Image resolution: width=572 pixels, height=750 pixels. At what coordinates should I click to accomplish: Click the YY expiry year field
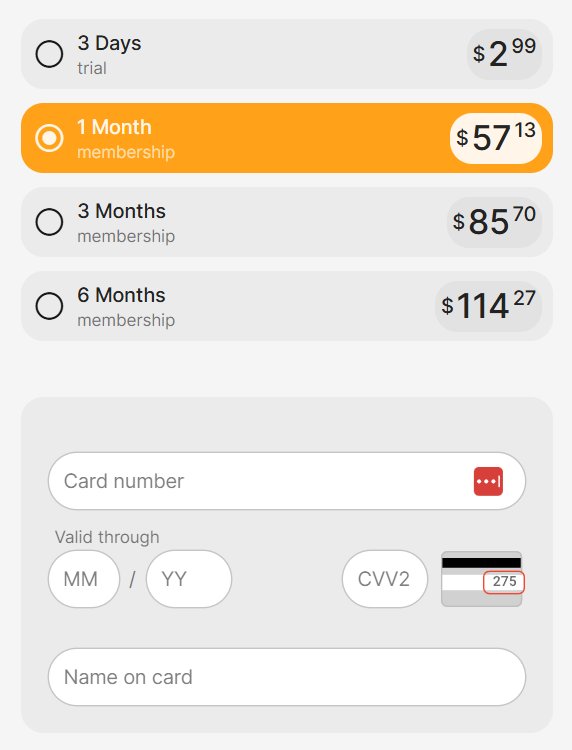click(189, 579)
